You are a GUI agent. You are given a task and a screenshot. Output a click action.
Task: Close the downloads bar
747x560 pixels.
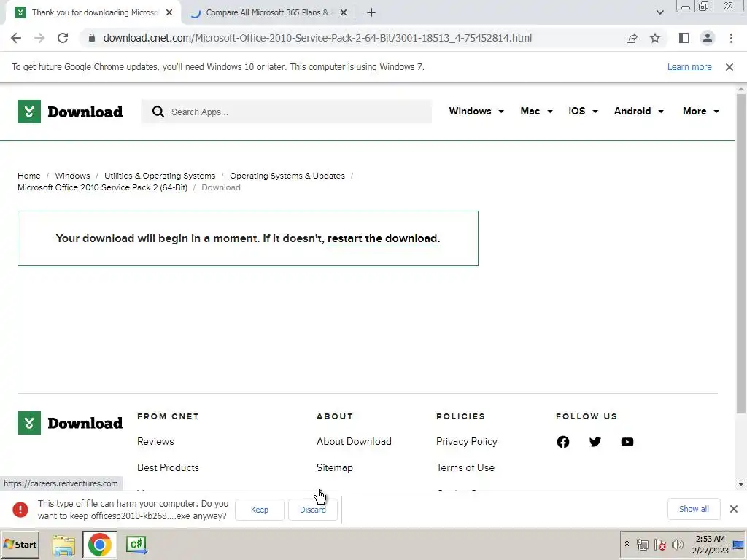pyautogui.click(x=734, y=509)
